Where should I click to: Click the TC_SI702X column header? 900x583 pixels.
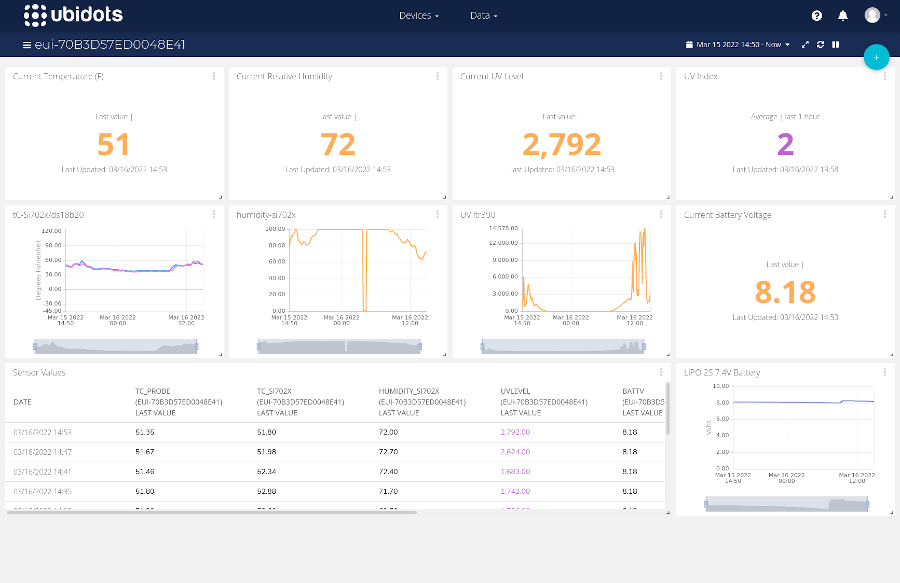pos(300,402)
